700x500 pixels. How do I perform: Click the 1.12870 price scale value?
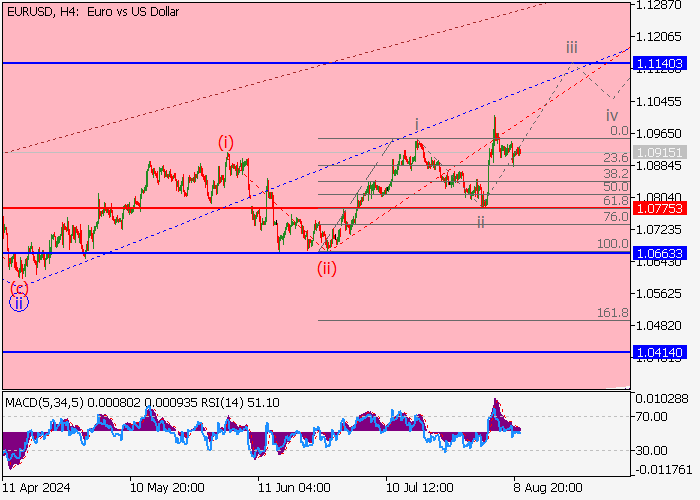(x=658, y=5)
